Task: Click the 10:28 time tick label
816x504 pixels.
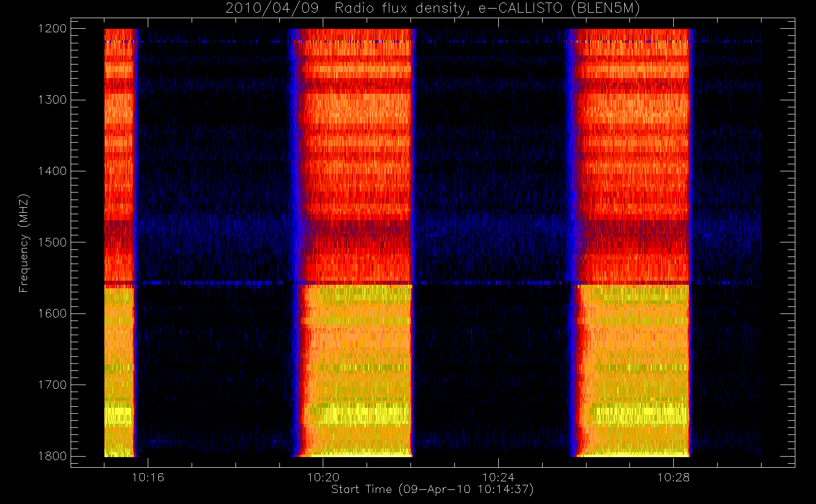Action: (673, 477)
